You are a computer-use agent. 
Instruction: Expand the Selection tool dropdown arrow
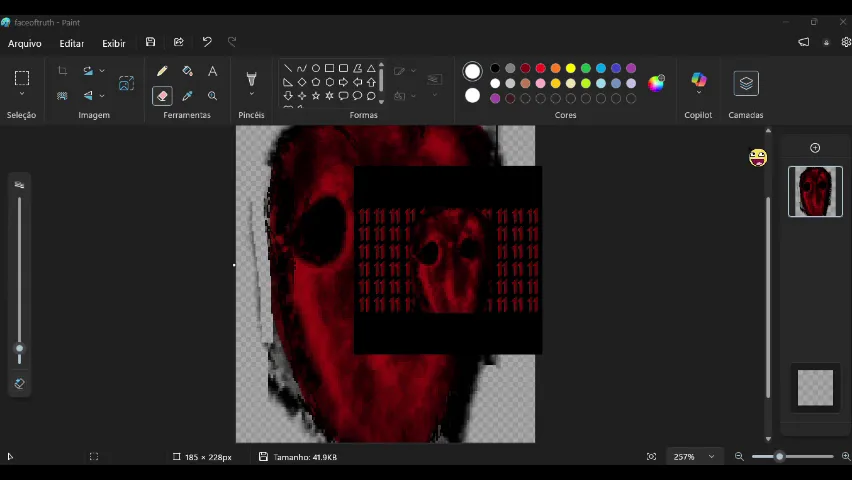pos(22,94)
